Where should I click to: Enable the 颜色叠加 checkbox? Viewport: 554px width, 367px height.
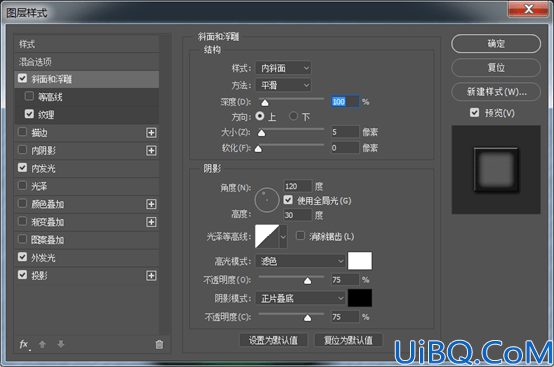click(x=22, y=203)
